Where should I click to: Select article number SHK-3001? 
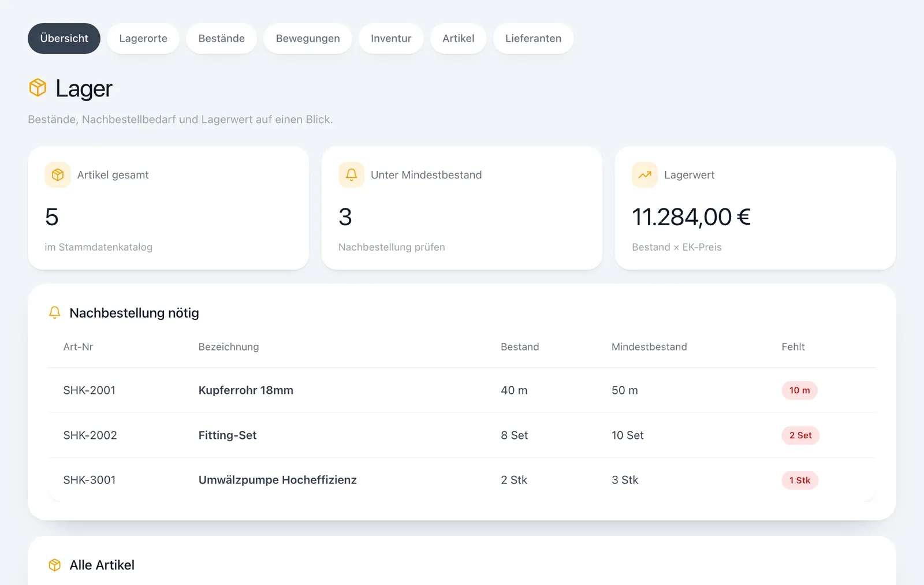tap(90, 480)
